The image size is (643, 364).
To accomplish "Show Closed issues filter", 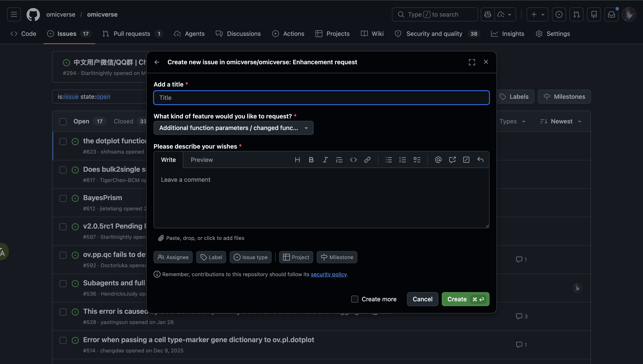I will (x=130, y=121).
